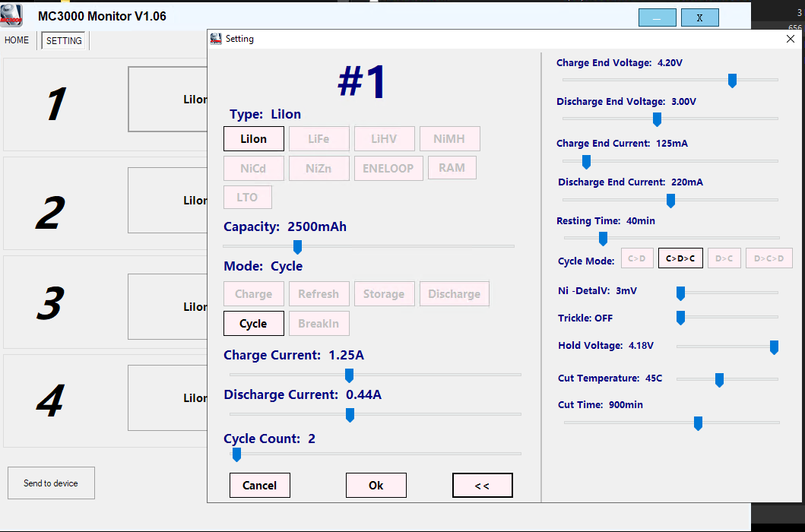Open the HOME tab
This screenshot has width=805, height=532.
click(x=17, y=40)
